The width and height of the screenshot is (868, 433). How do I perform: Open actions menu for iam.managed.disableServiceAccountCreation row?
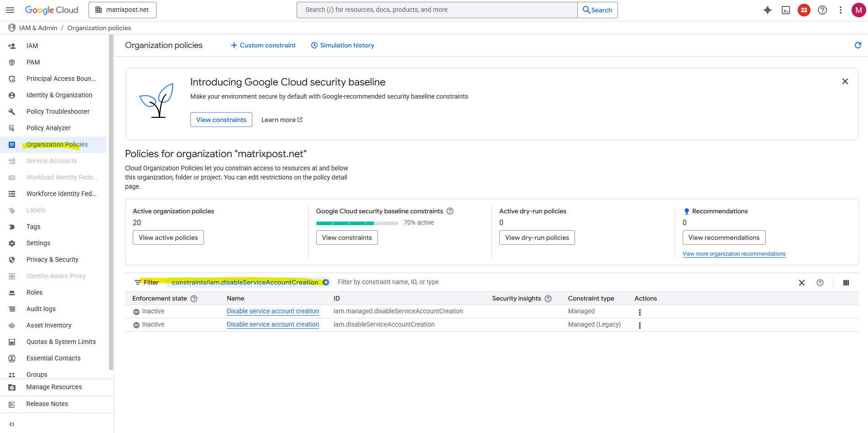640,312
